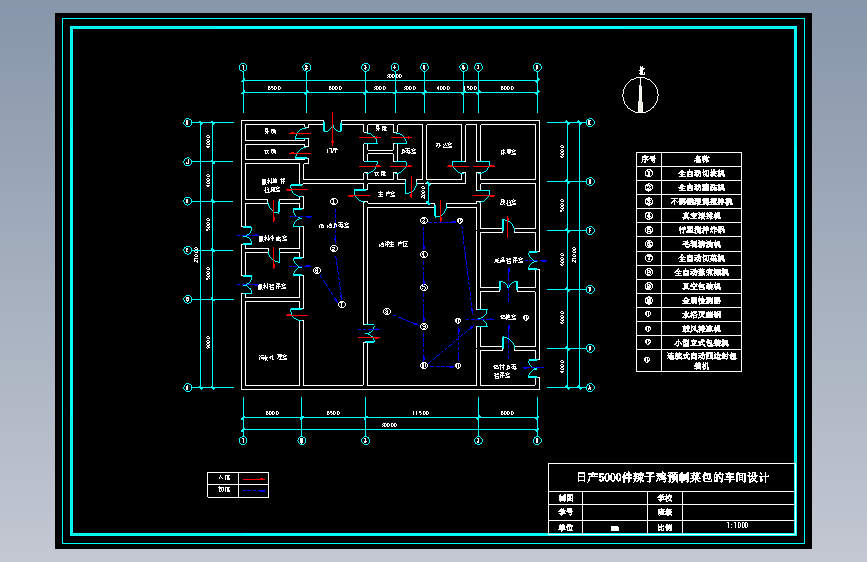Image resolution: width=867 pixels, height=562 pixels.
Task: Click number ⑤ in the equipment table
Action: (649, 230)
